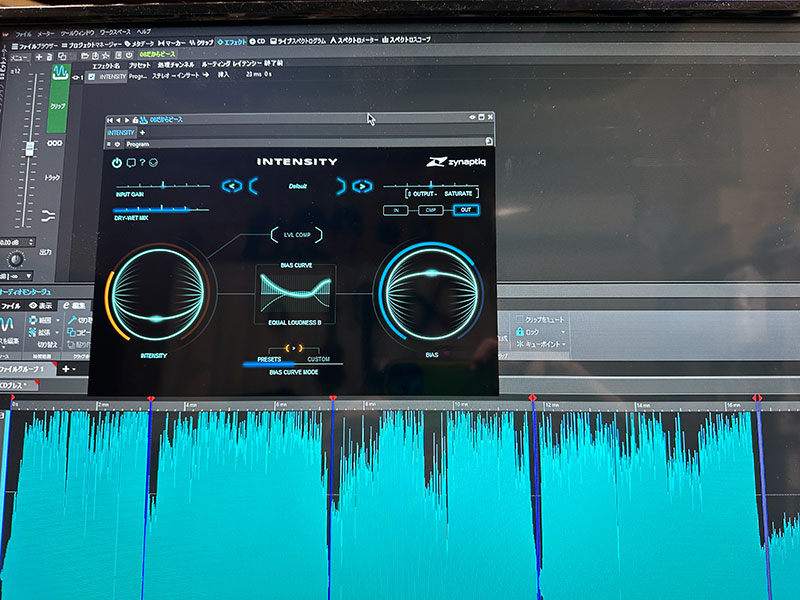The image size is (800, 600).
Task: Open the Lock dropdown arrow
Action: click(x=563, y=332)
